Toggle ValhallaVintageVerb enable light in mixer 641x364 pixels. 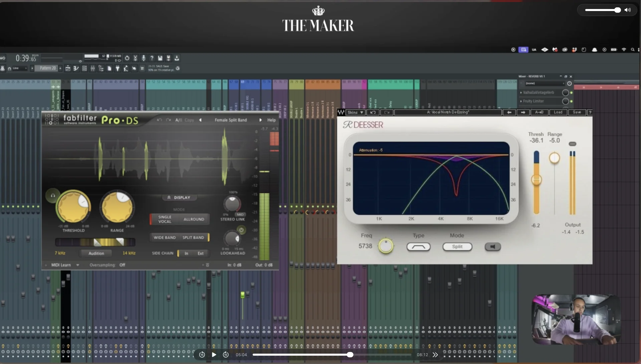[571, 92]
